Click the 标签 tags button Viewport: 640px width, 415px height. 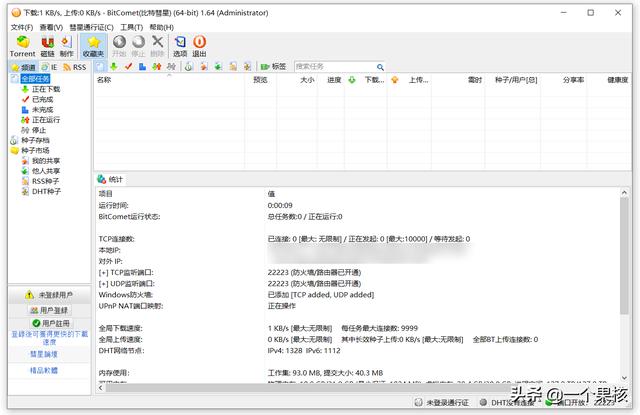click(273, 66)
